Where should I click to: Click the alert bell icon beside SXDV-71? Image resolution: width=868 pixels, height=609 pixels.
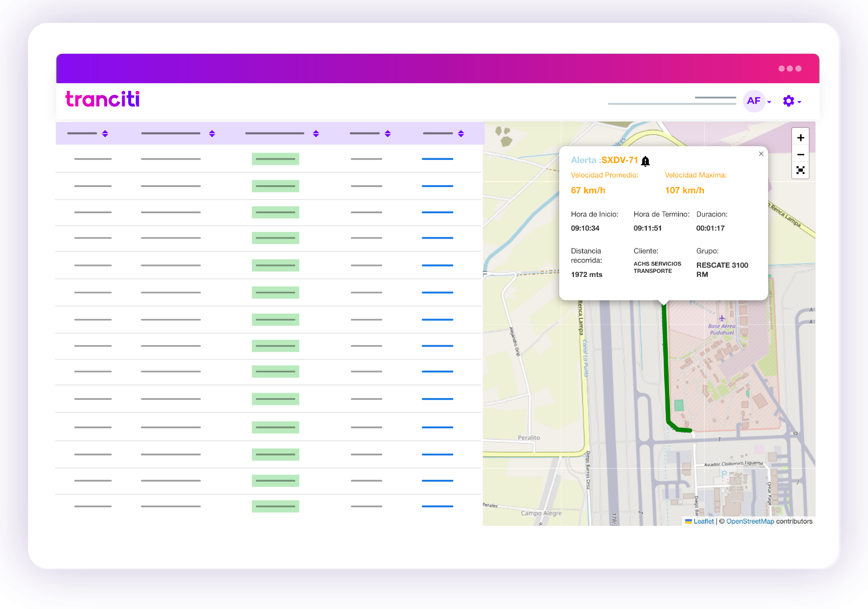click(646, 161)
